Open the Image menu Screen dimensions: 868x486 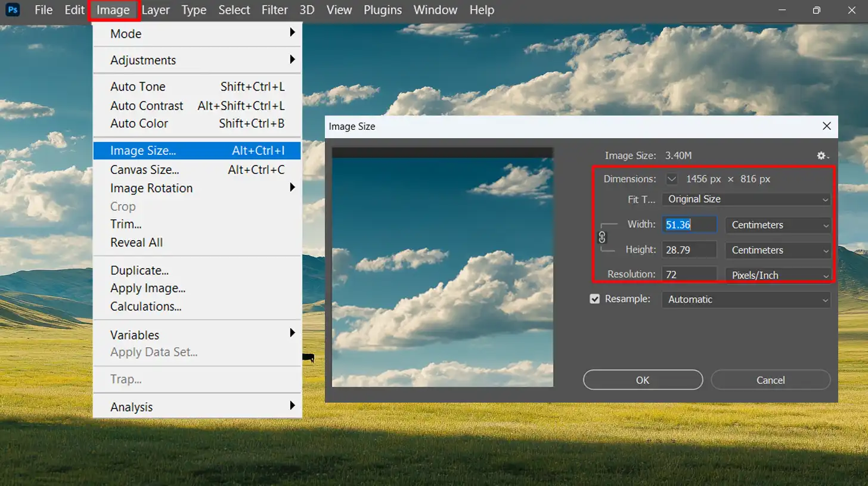(113, 10)
